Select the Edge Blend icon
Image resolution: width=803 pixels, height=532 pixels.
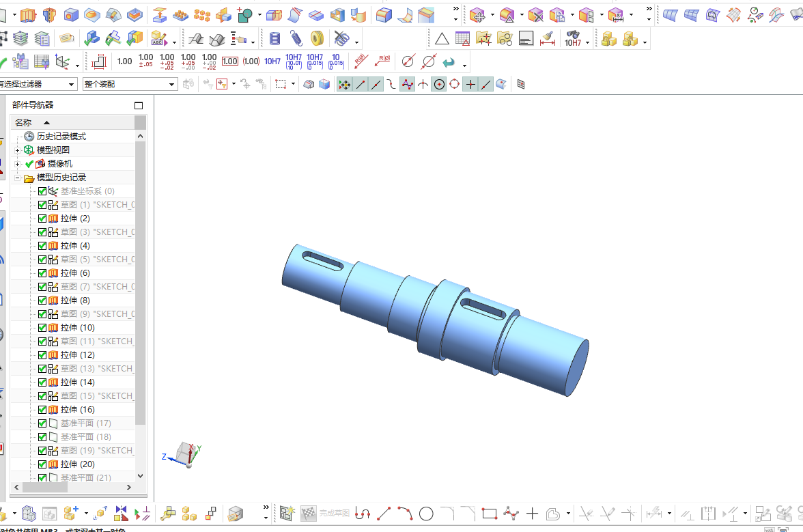coord(384,15)
